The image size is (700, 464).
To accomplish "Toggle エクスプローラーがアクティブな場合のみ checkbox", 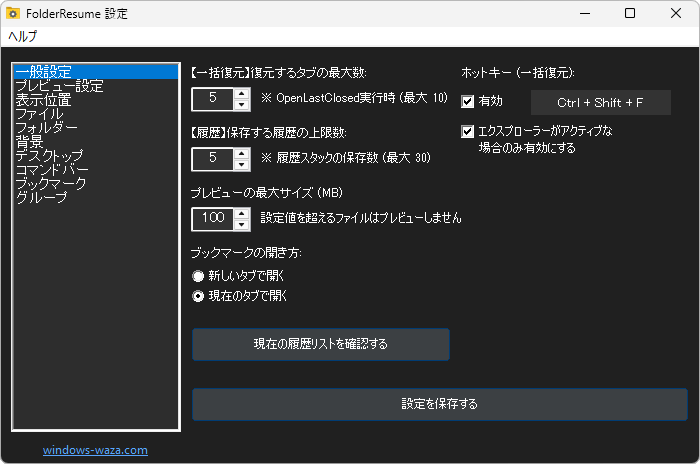I will pos(467,131).
